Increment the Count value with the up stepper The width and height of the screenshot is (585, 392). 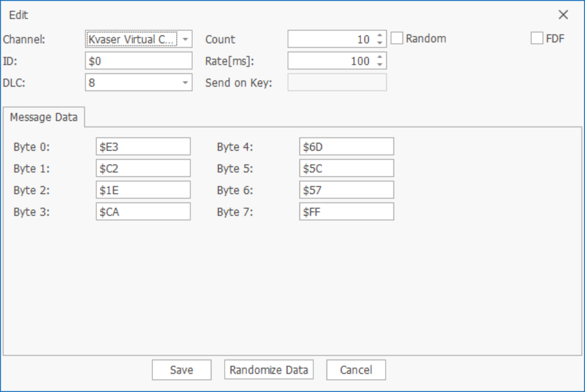tap(380, 35)
